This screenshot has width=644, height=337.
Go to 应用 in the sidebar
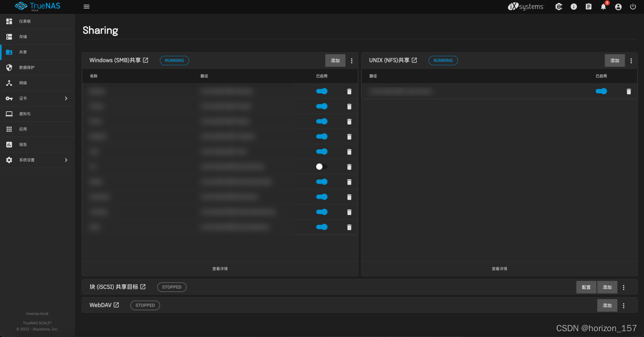[38, 129]
